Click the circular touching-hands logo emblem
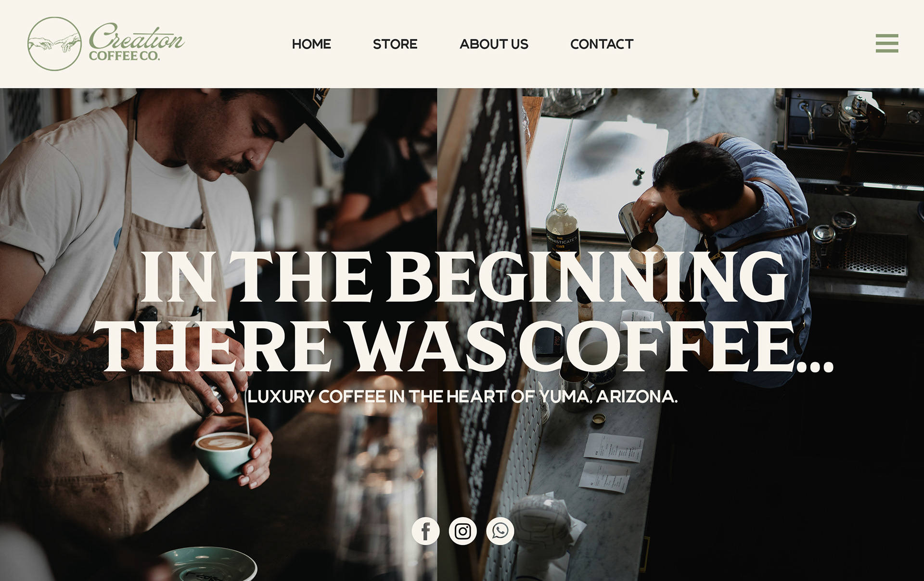 point(54,44)
